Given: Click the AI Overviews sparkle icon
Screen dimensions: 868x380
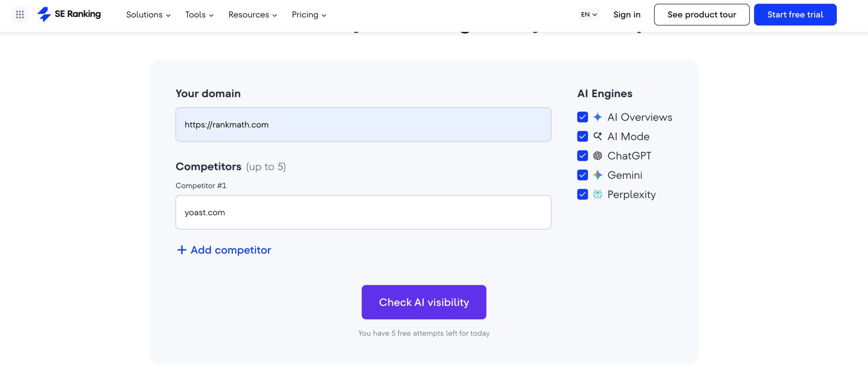Looking at the screenshot, I should [597, 117].
